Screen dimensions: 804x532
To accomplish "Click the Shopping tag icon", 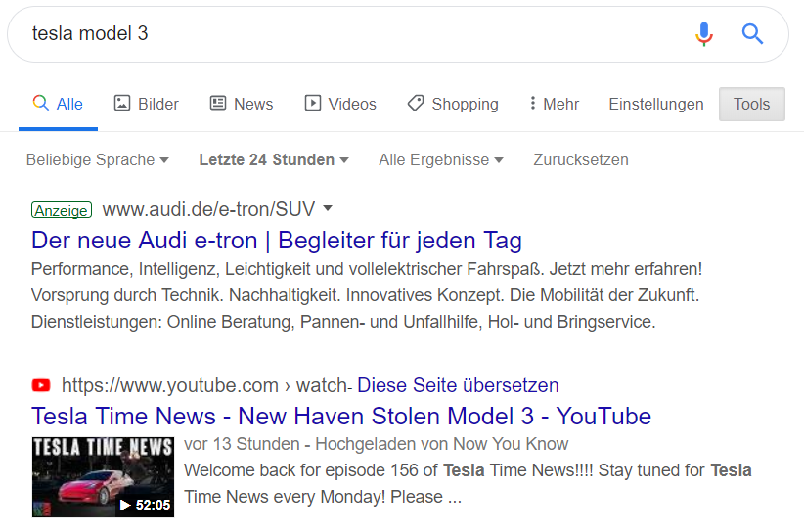I will tap(416, 103).
